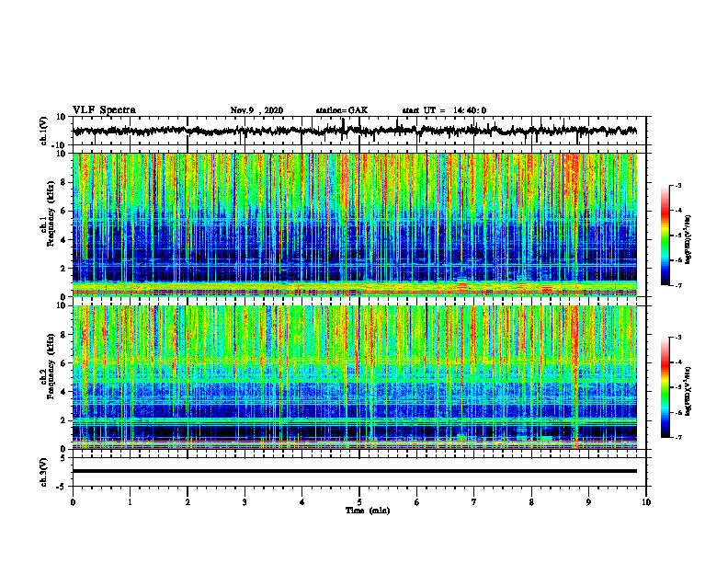Click the '7' tick label on time axis

474,502
